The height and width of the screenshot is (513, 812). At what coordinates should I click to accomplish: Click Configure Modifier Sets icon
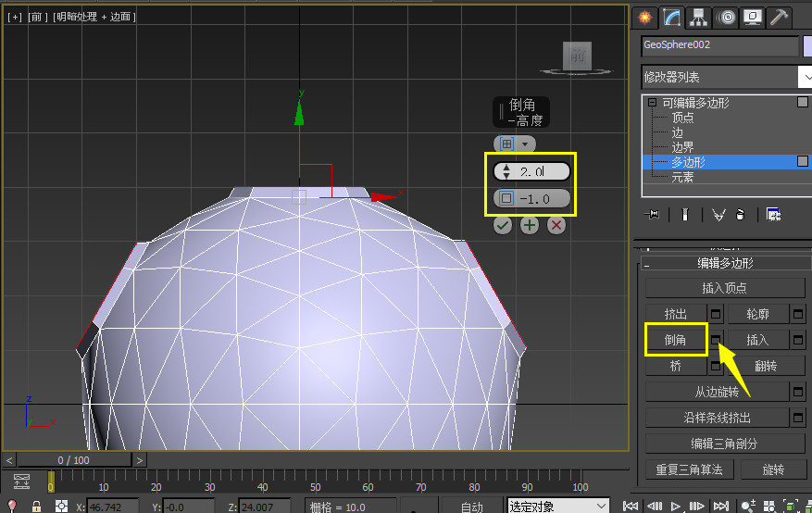pos(773,215)
